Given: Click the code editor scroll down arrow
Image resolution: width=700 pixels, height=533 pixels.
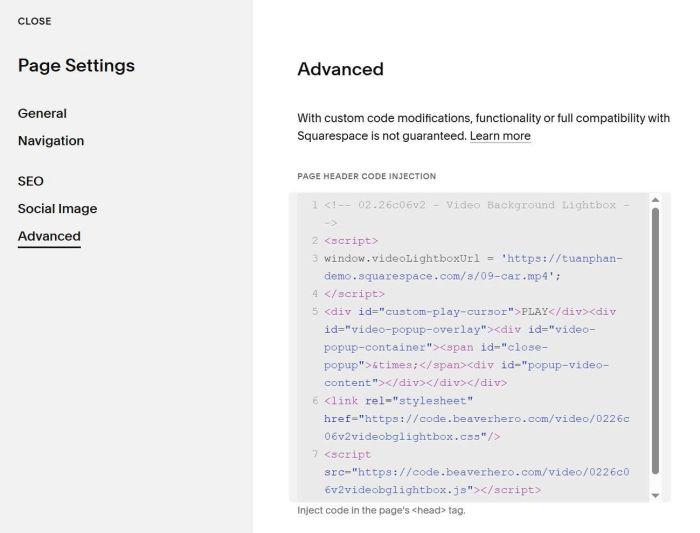Looking at the screenshot, I should point(655,495).
